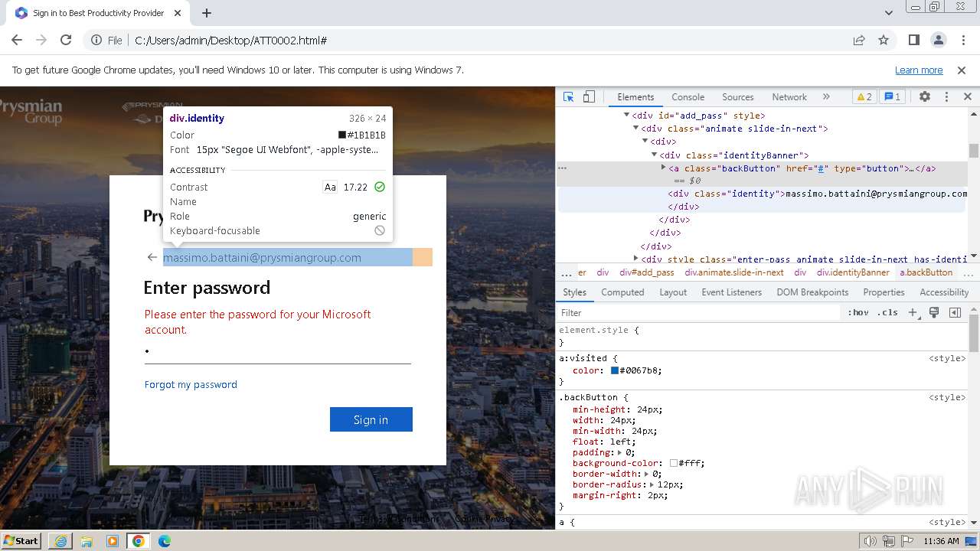Select div.identityBanner in the breadcrumb

(853, 272)
